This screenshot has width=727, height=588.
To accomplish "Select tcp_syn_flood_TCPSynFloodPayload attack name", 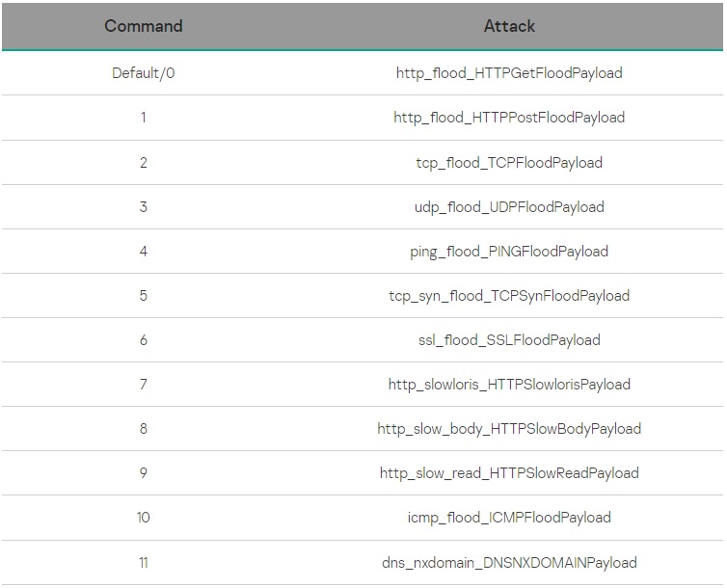I will [x=509, y=296].
